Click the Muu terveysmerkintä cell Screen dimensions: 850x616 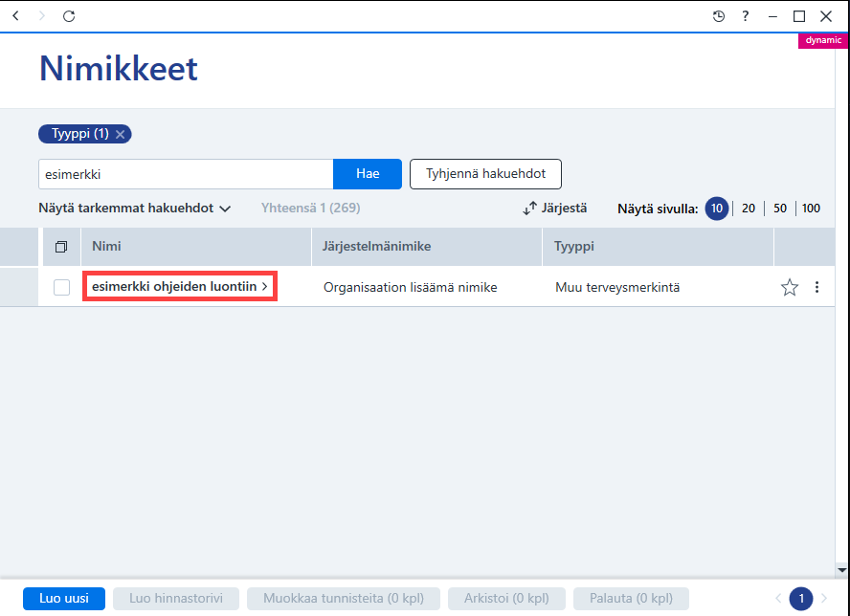tap(617, 287)
